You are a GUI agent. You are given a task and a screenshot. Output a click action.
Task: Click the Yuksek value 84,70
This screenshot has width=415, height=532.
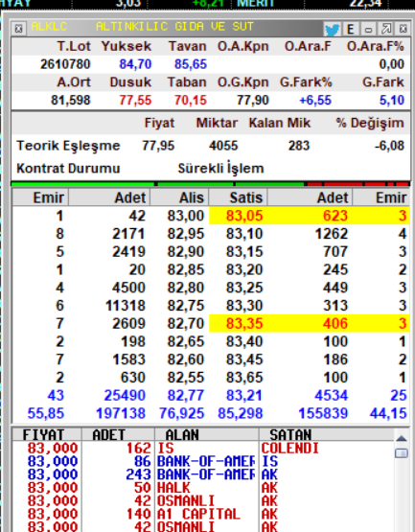click(x=135, y=64)
